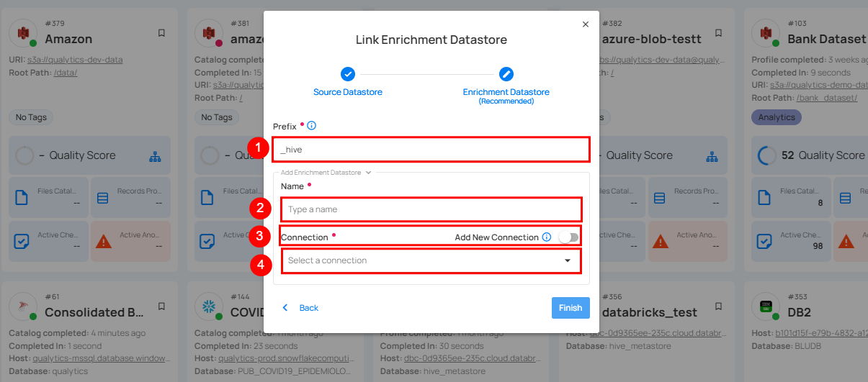Click the Add New Connection info icon
The width and height of the screenshot is (868, 382).
pos(547,237)
